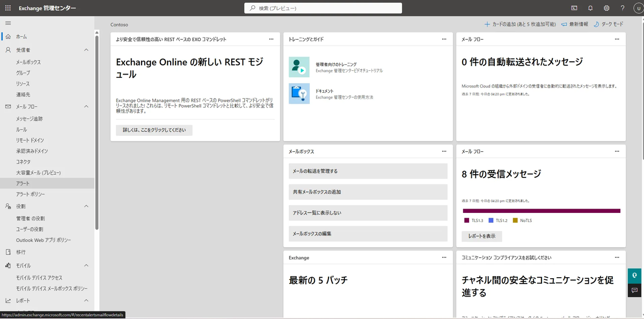Image resolution: width=644 pixels, height=319 pixels.
Task: Click the sidebar vertical scrollbar
Action: click(97, 132)
